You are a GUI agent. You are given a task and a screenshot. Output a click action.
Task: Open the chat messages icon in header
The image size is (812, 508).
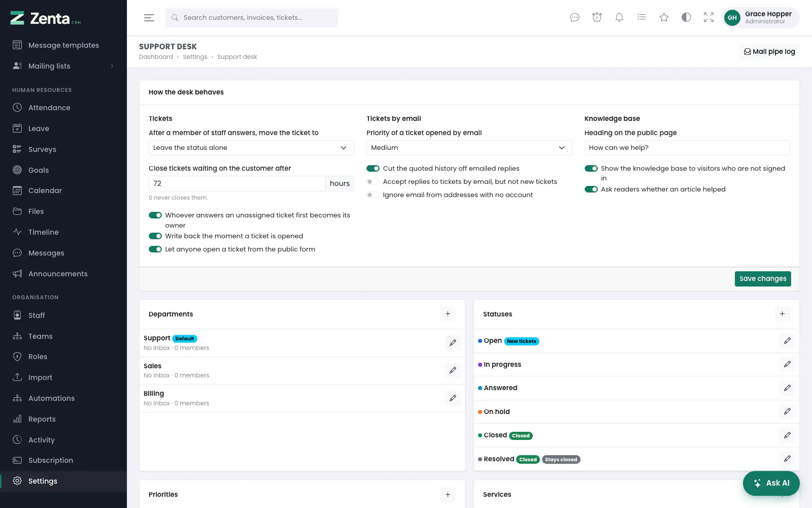click(x=574, y=18)
